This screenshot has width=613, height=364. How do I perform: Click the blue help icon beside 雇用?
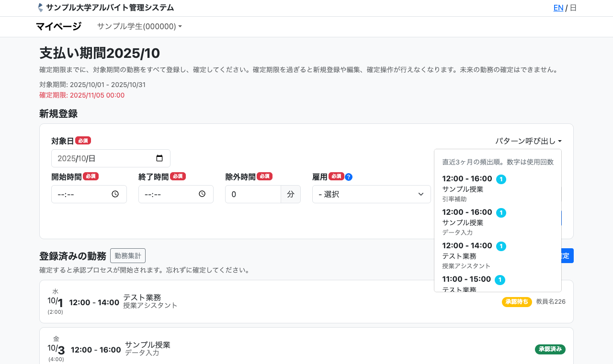point(349,177)
